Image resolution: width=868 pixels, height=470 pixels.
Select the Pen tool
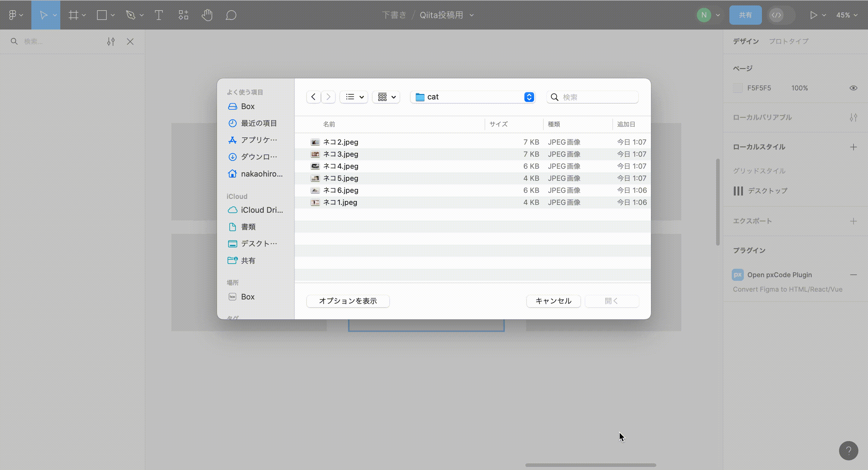click(131, 14)
